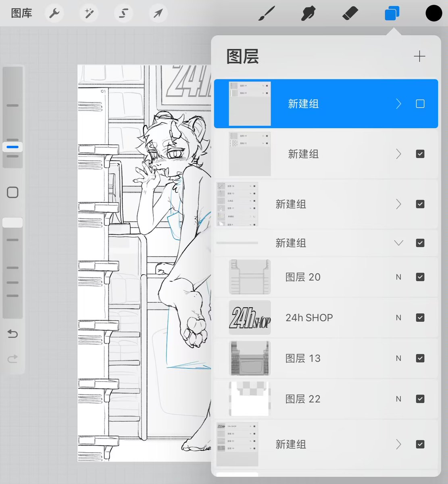Add a new layer with plus icon

(x=420, y=56)
